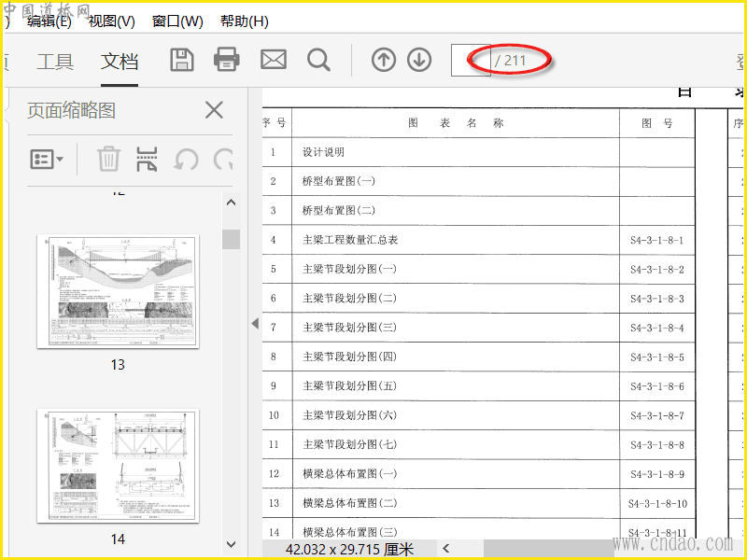The width and height of the screenshot is (747, 560).
Task: Click row 设计说明
Action: click(479, 152)
